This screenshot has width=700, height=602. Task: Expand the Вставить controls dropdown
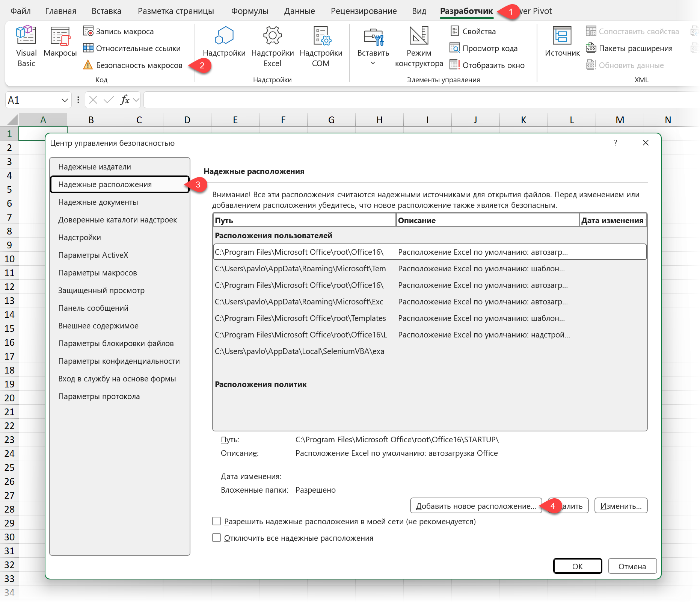(373, 63)
